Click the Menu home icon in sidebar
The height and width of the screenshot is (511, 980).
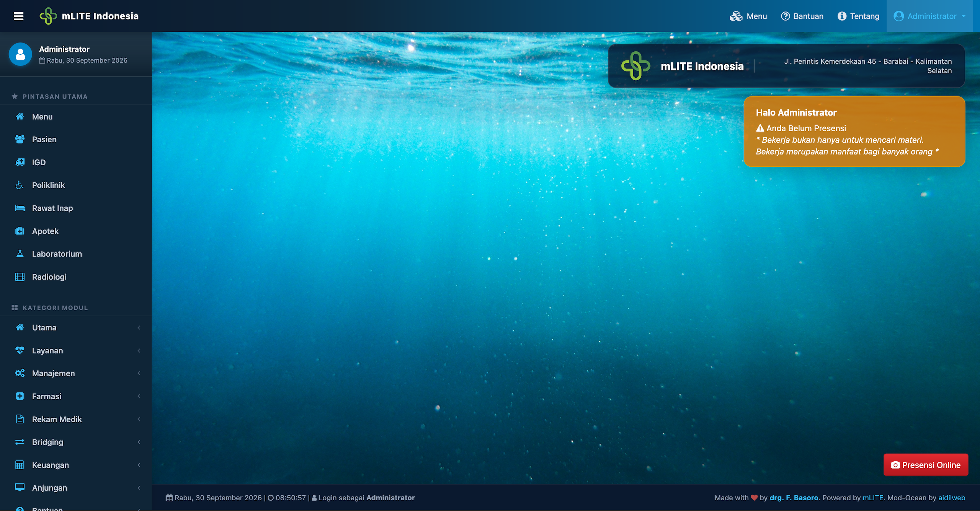tap(20, 117)
